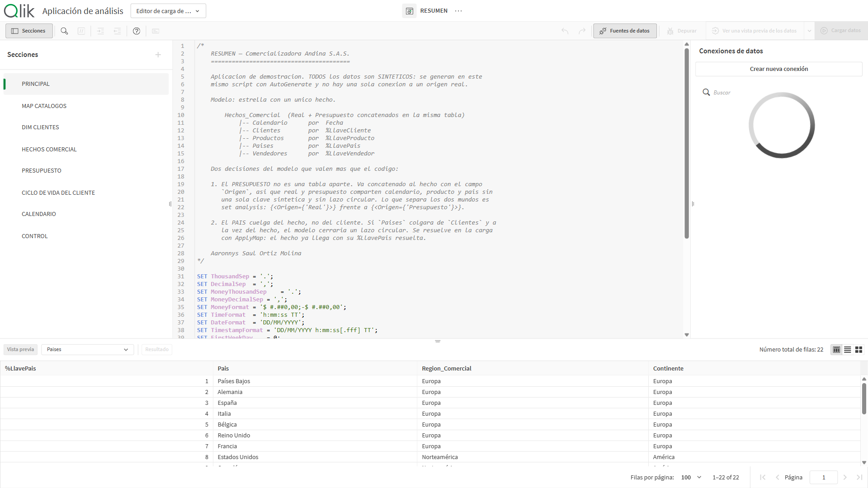Viewport: 868px width, 488px height.
Task: Click the preview panel top drag handle
Action: [437, 341]
